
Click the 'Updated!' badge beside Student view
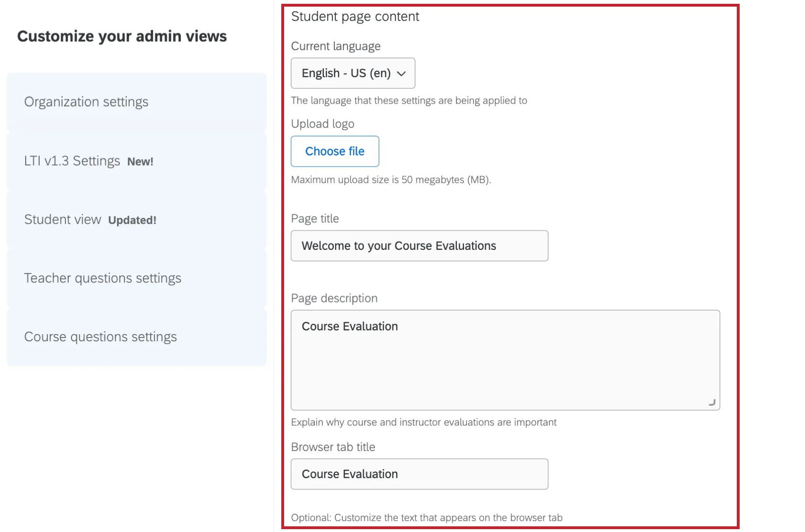(132, 220)
